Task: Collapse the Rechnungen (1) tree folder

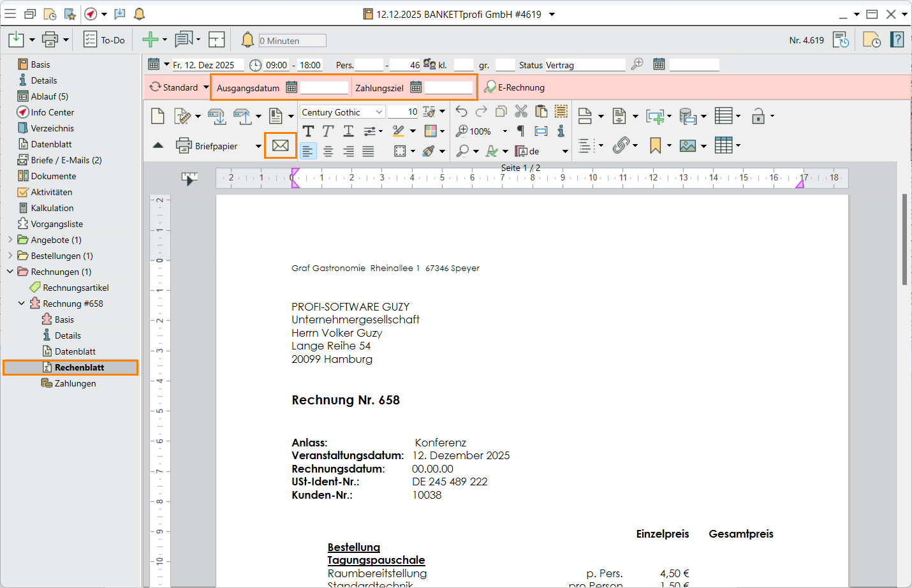Action: (x=10, y=272)
